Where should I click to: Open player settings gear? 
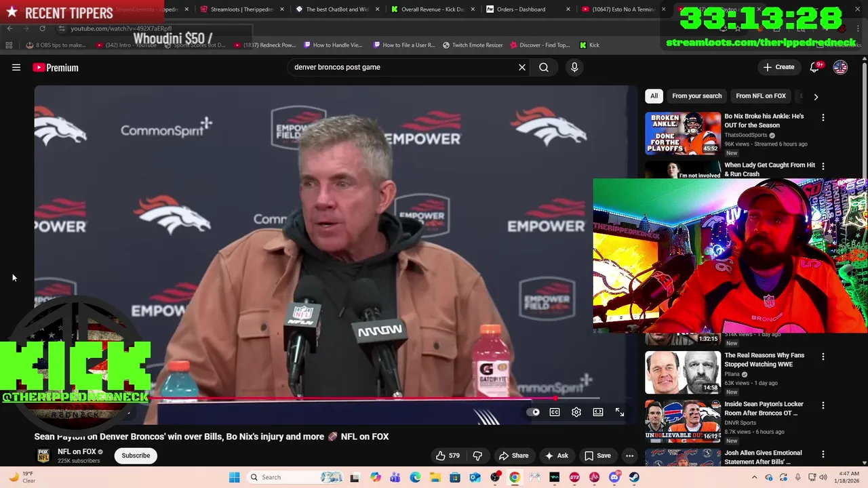point(576,412)
